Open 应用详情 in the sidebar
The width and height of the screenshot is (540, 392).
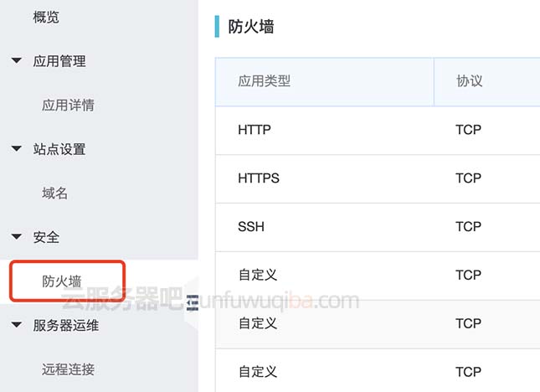[x=68, y=105]
